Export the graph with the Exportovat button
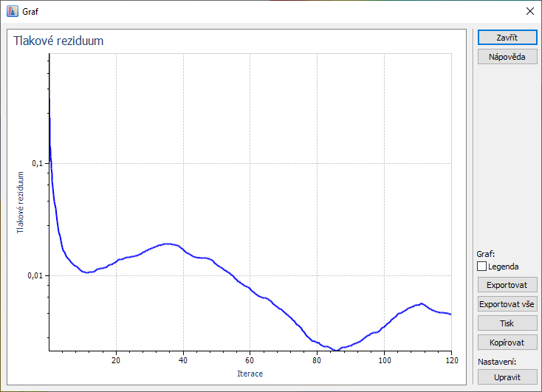This screenshot has width=542, height=392. (507, 285)
